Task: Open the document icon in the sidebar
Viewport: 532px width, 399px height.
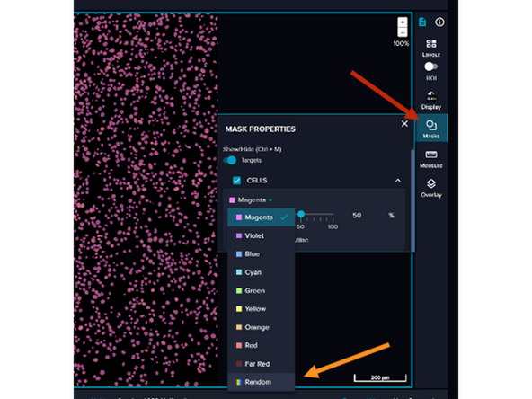Action: coord(422,22)
